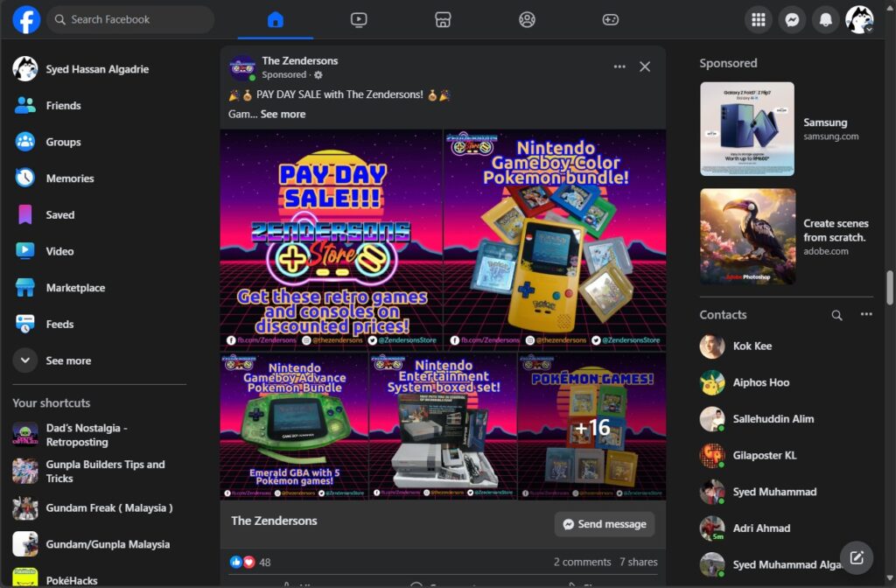The width and height of the screenshot is (896, 588).
Task: Open Messenger from the top bar
Action: [x=792, y=20]
